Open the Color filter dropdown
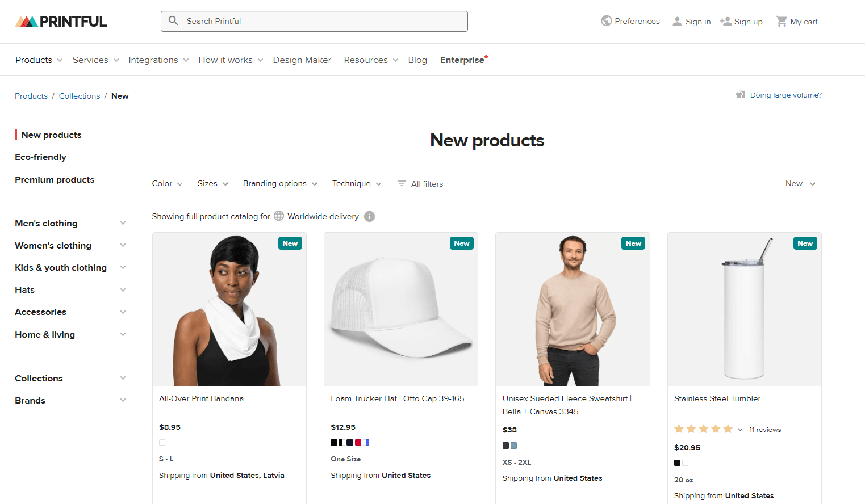 pos(166,183)
